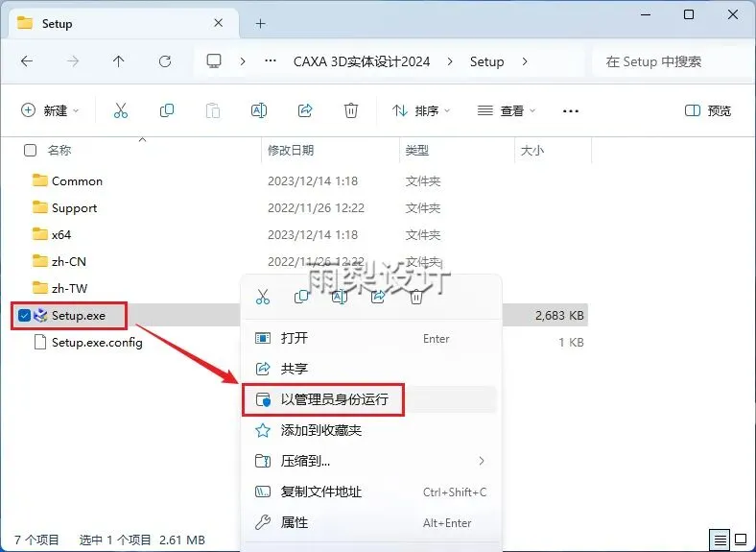
Task: Expand hidden path with the address bar ellipsis
Action: [271, 60]
